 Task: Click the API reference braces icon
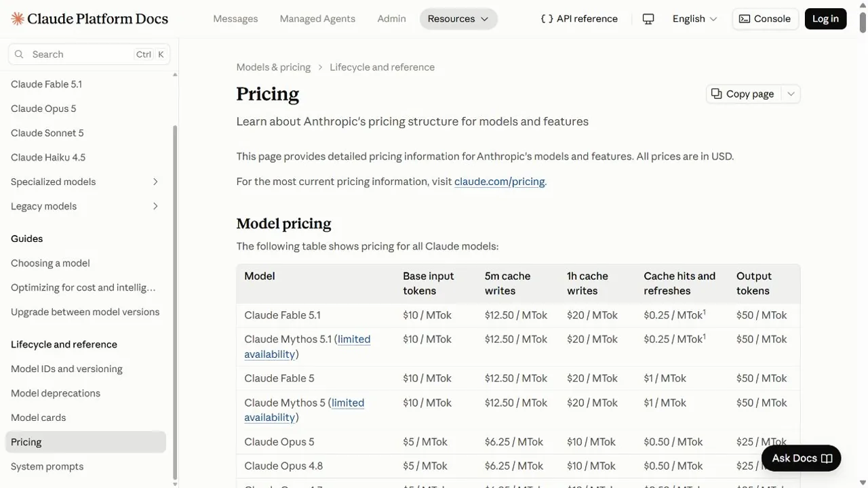tap(547, 19)
